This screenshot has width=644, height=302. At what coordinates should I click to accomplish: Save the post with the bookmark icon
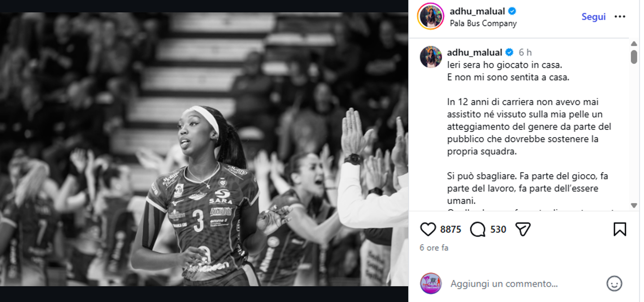(620, 229)
